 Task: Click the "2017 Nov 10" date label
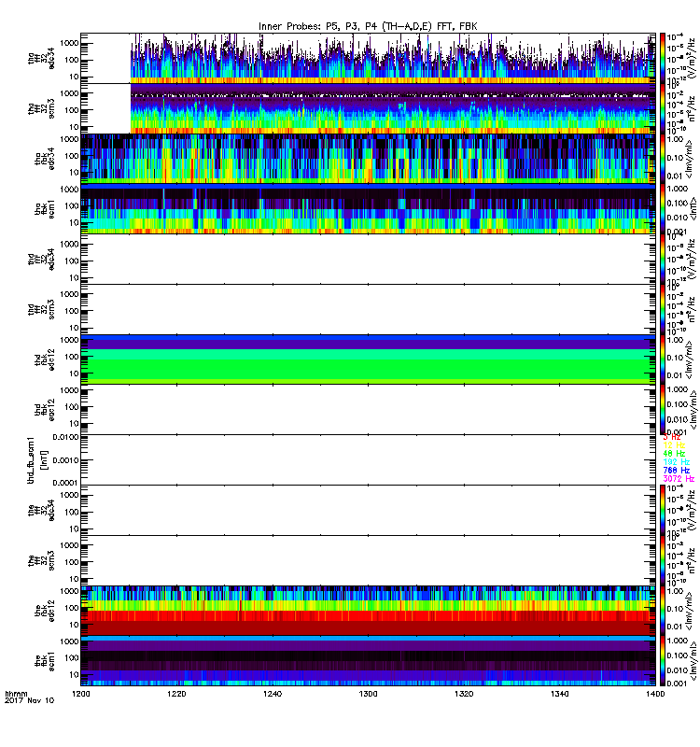(x=29, y=701)
